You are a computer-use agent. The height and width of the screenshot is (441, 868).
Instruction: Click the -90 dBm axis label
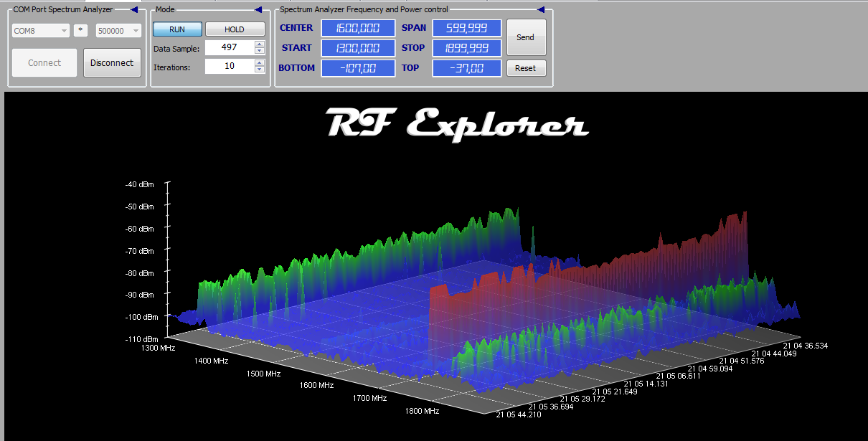[x=139, y=295]
